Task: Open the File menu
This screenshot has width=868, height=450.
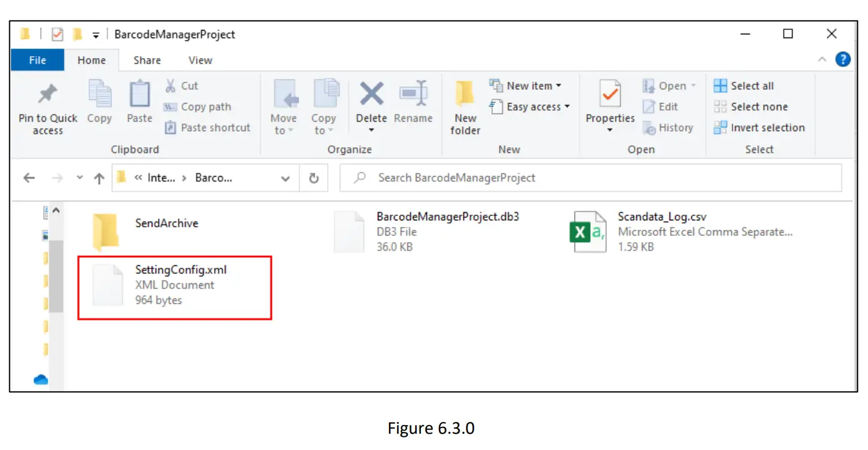Action: click(x=37, y=60)
